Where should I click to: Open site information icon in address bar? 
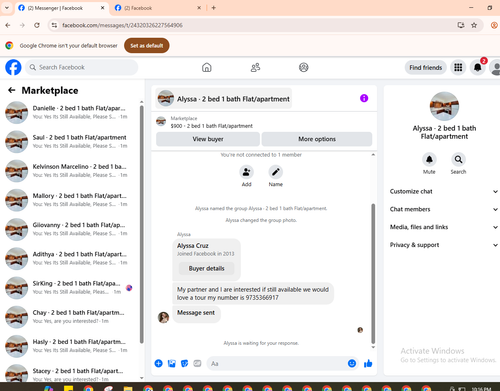pos(54,25)
